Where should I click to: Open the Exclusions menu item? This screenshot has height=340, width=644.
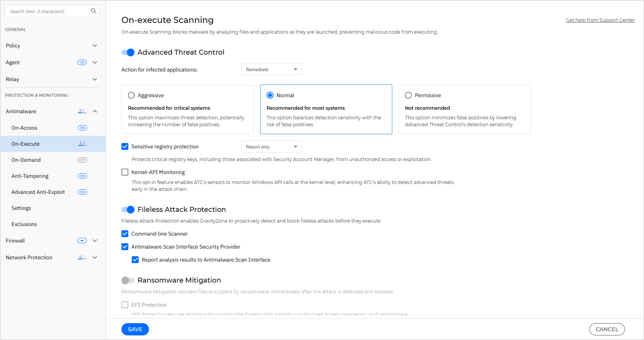click(24, 224)
